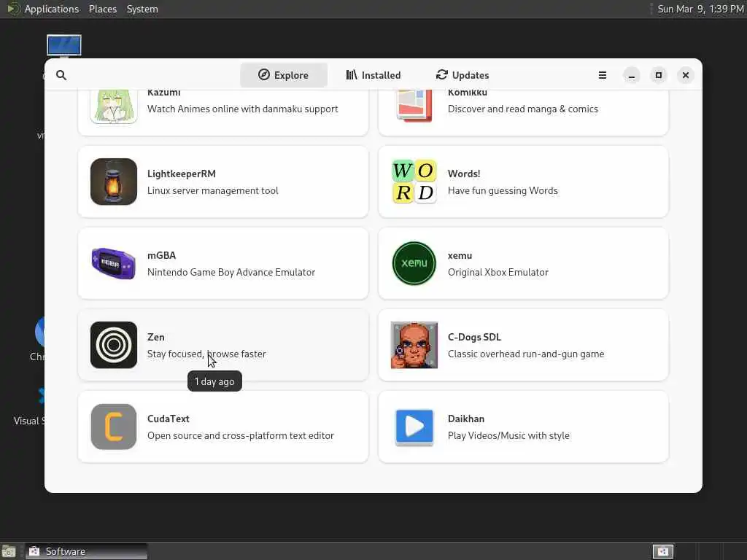This screenshot has width=747, height=560.
Task: Open the hamburger main menu
Action: 602,75
